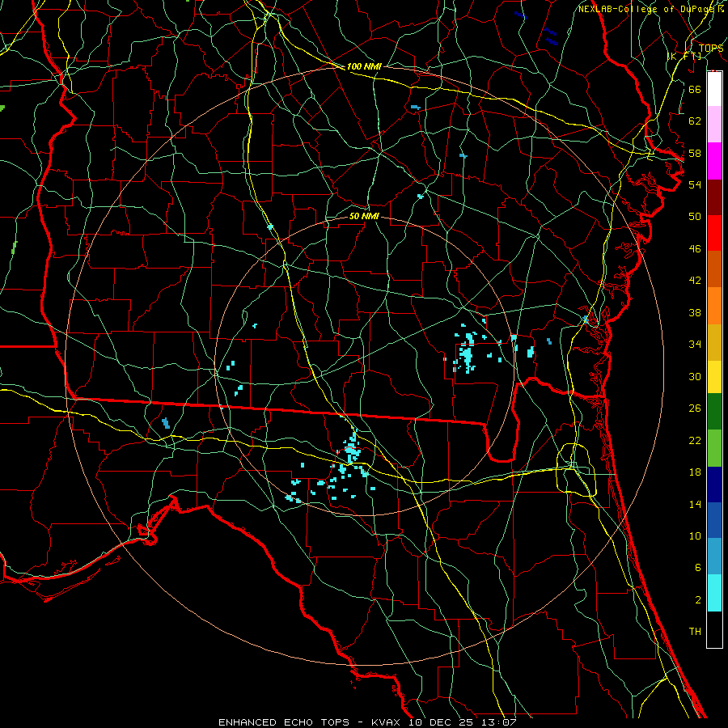
Task: Click the '100 NMI' range ring label
Action: 364,66
